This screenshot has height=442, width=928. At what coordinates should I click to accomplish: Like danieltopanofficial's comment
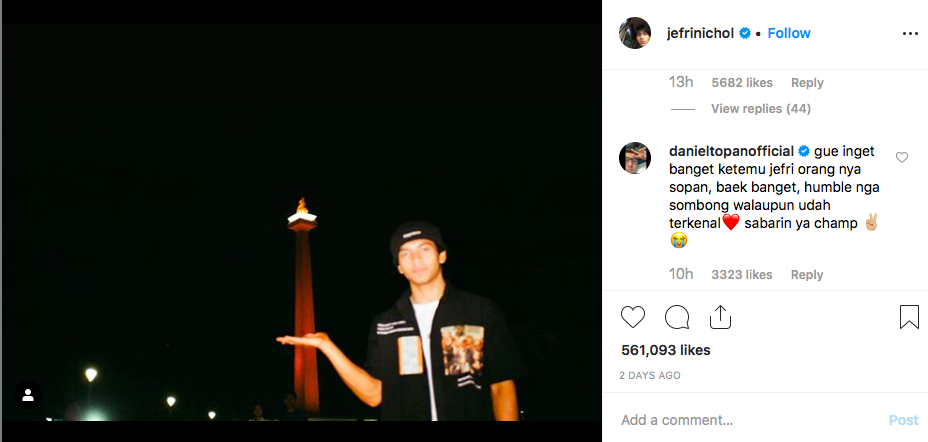pos(902,157)
